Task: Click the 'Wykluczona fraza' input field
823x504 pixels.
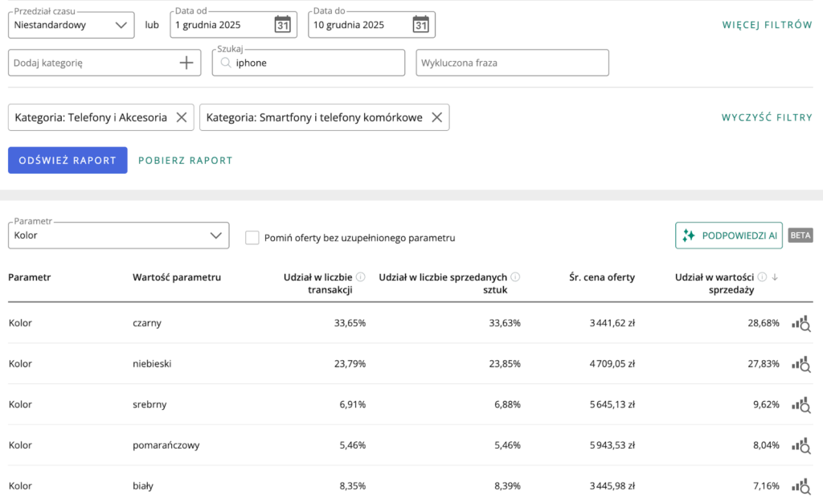Action: (512, 63)
